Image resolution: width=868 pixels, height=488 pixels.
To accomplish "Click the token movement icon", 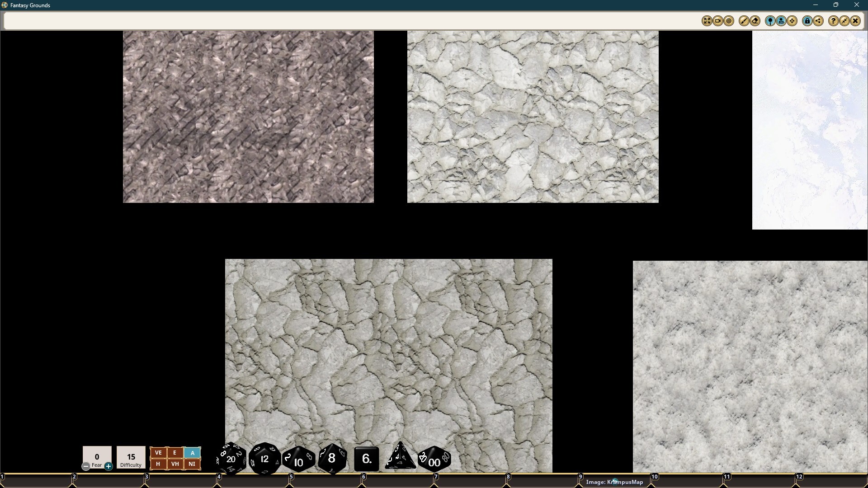I will pos(792,21).
